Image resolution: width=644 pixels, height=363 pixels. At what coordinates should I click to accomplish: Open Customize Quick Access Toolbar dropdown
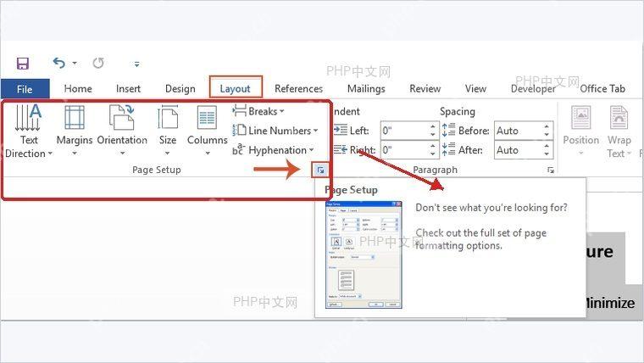point(136,64)
